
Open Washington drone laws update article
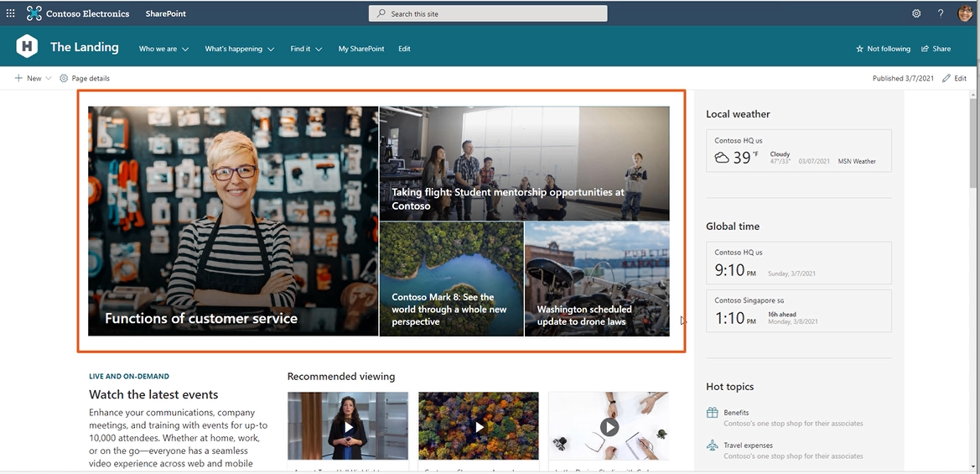point(597,279)
